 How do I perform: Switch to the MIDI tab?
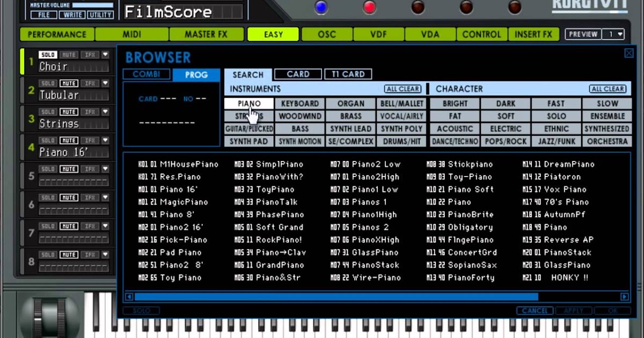pyautogui.click(x=131, y=34)
